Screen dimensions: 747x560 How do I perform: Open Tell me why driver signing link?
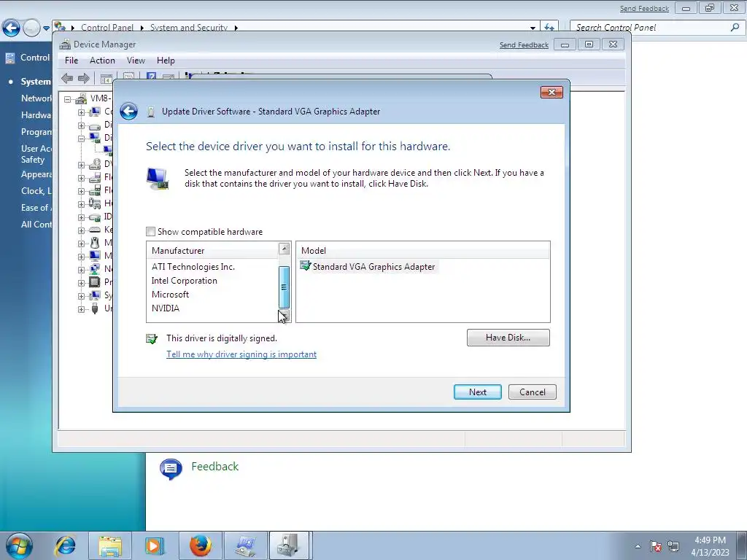[x=241, y=354]
